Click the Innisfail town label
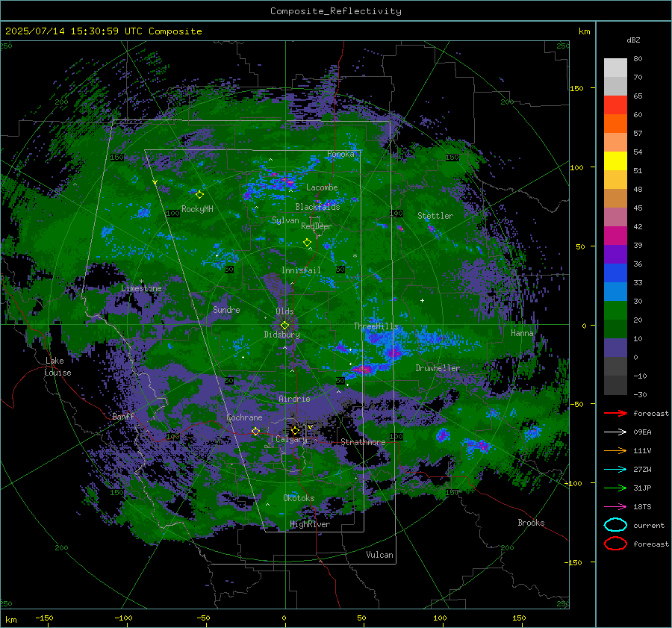 point(301,270)
